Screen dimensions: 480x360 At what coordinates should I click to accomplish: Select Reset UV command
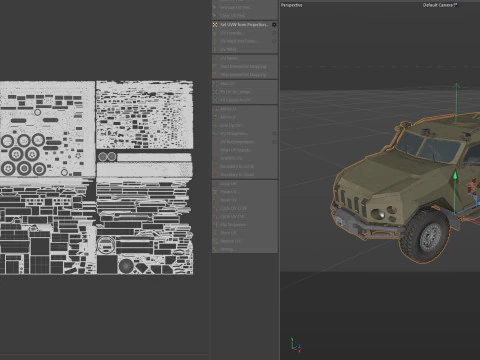245,200
